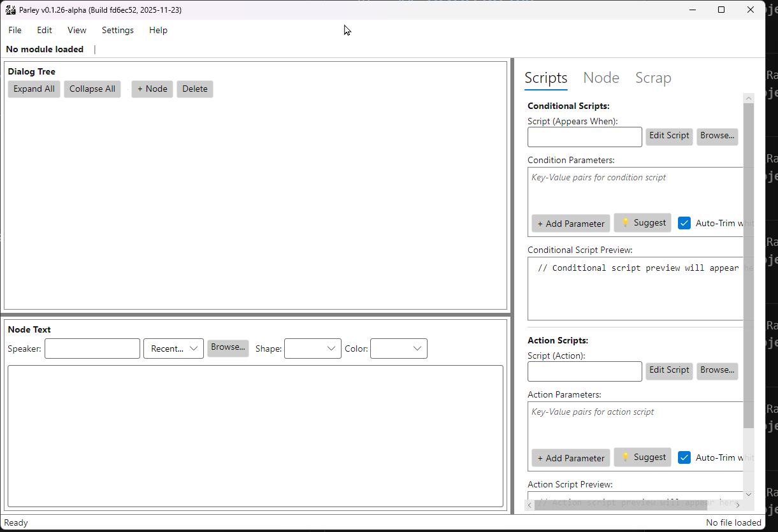Click the 'No module loaded' label
The image size is (778, 532).
click(x=45, y=49)
